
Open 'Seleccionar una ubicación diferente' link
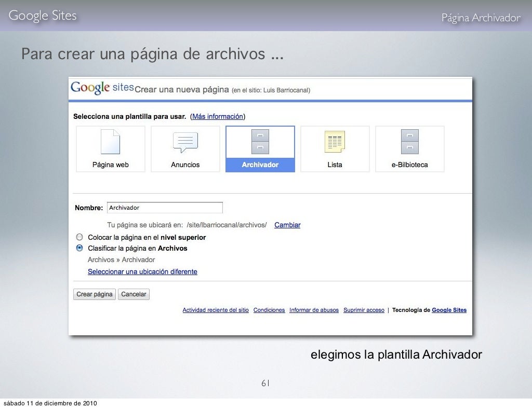click(x=142, y=272)
